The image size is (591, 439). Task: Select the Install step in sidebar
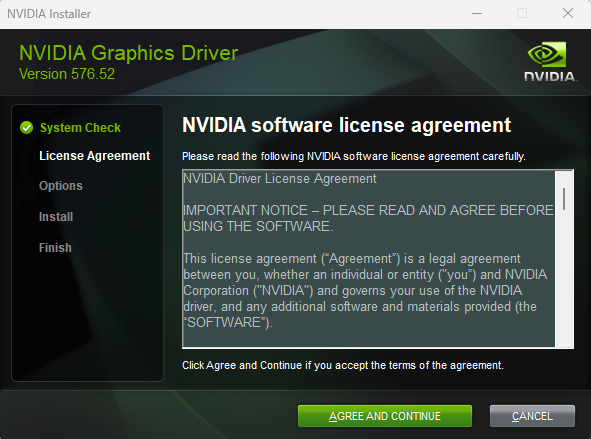click(x=56, y=217)
